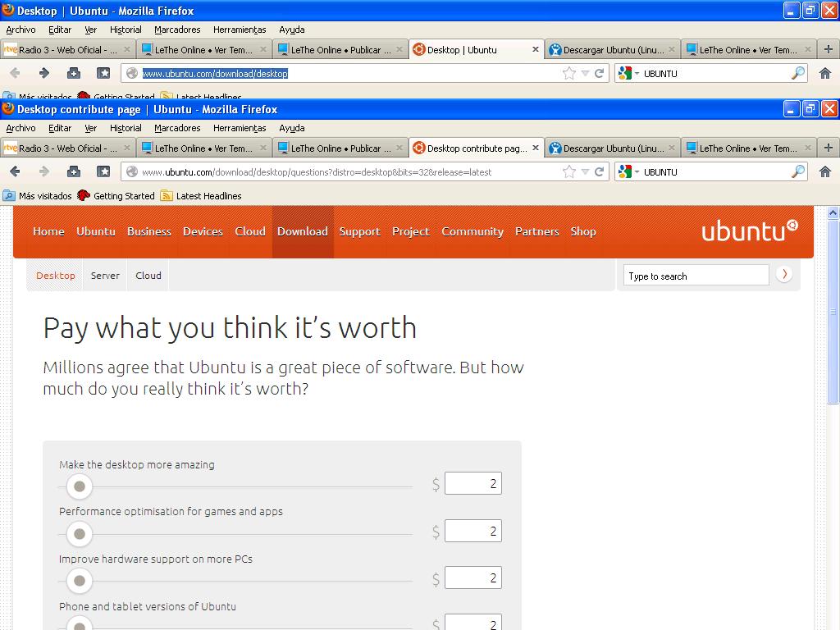The height and width of the screenshot is (630, 840).
Task: Click the ubuntu logo on the page header
Action: coord(750,231)
